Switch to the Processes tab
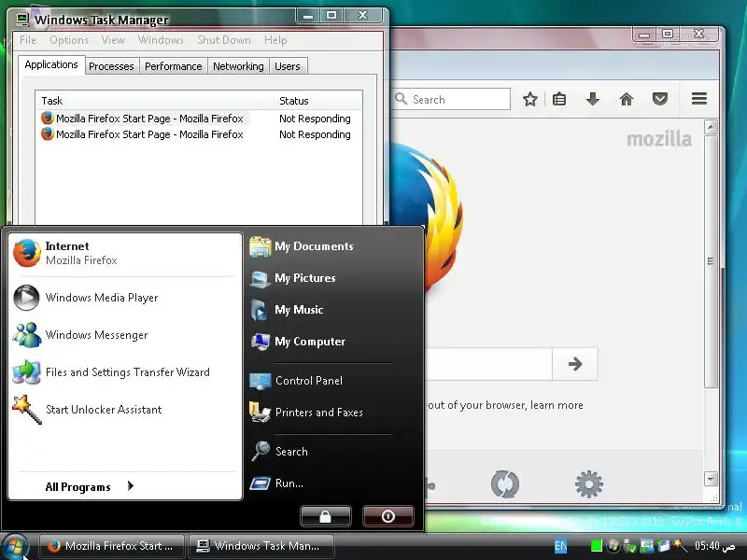Screen dimensions: 747x560 click(111, 66)
